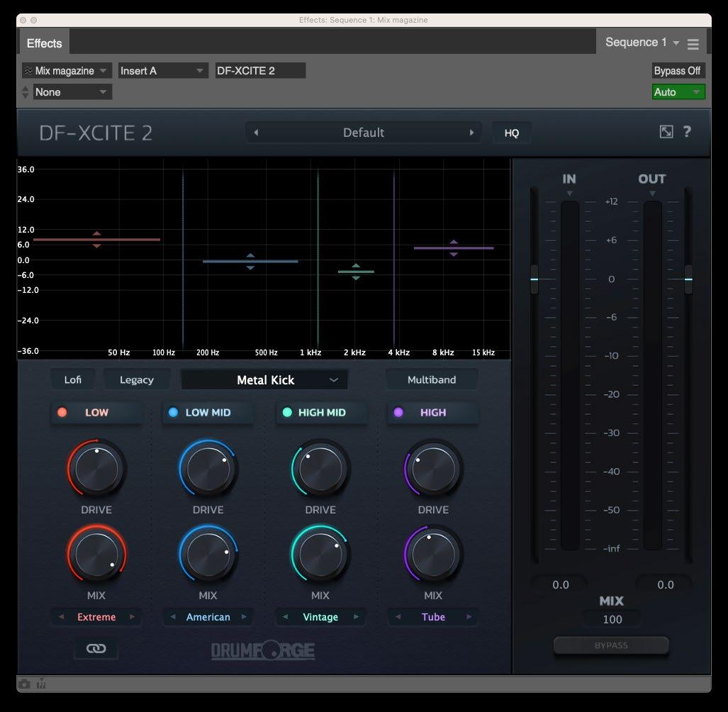Click the LOW band DRIVE knob

[x=96, y=468]
